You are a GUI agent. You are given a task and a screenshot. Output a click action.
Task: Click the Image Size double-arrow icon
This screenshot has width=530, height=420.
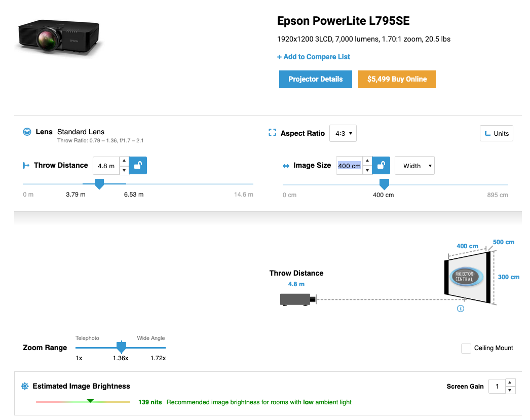[x=286, y=166]
